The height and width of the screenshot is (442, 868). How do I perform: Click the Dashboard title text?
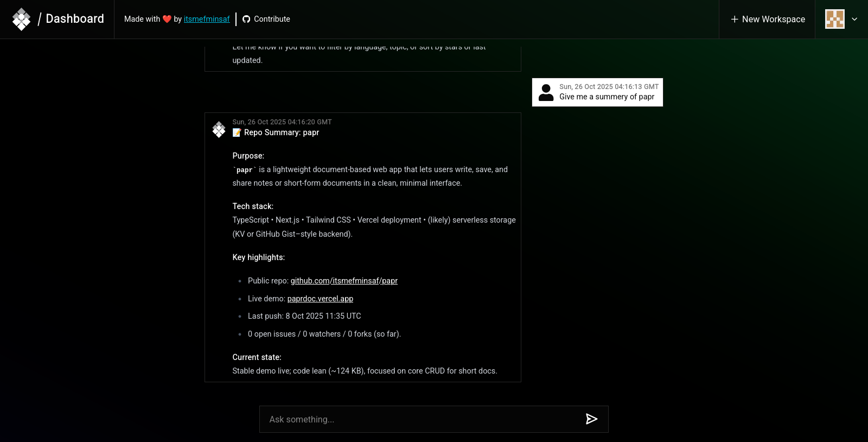[75, 18]
